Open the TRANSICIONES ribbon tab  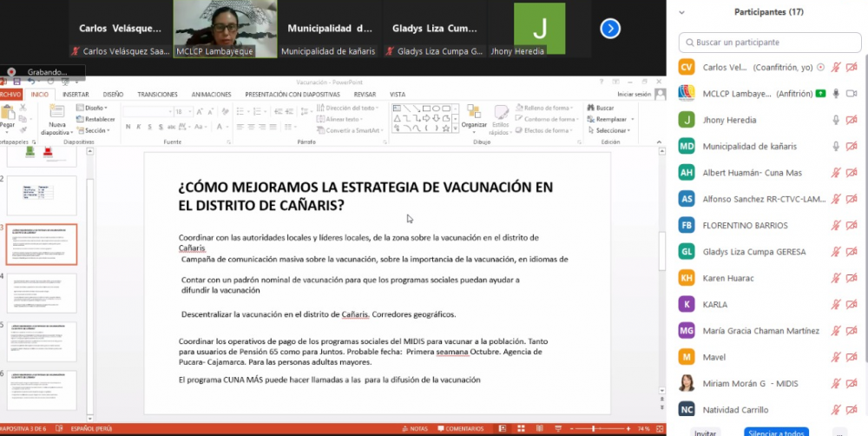coord(157,94)
